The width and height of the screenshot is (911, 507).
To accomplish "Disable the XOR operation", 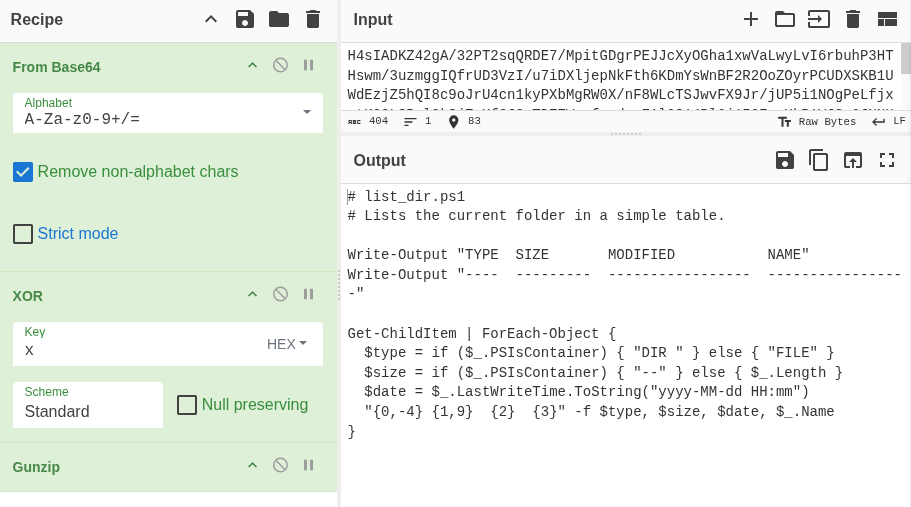I will tap(280, 294).
